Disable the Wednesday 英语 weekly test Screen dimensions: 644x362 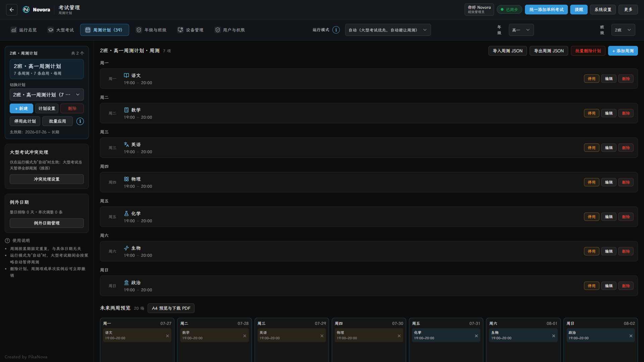click(591, 148)
